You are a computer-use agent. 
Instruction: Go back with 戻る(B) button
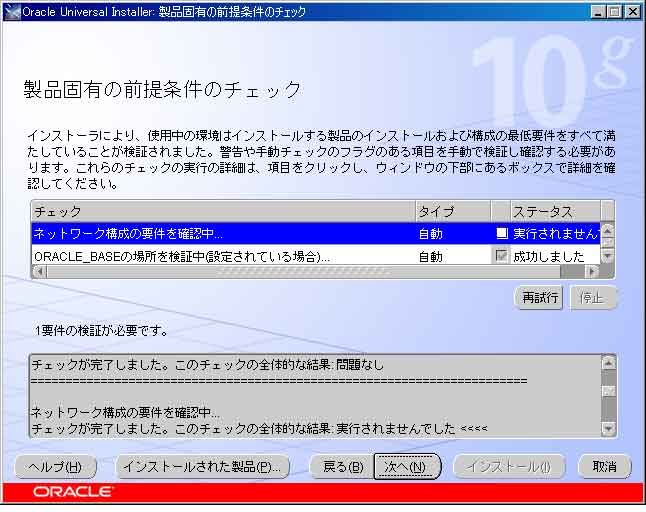click(x=342, y=467)
